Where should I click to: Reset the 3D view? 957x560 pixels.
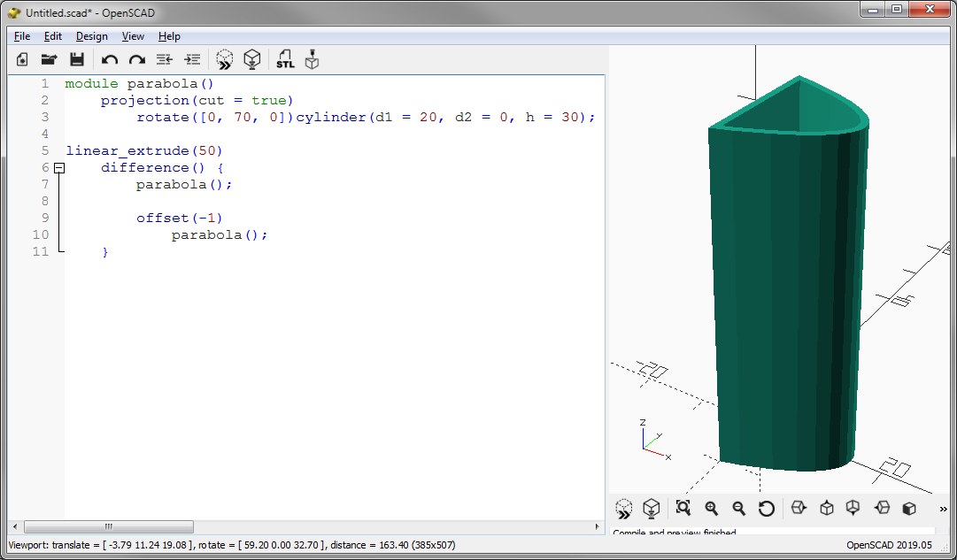(x=767, y=508)
